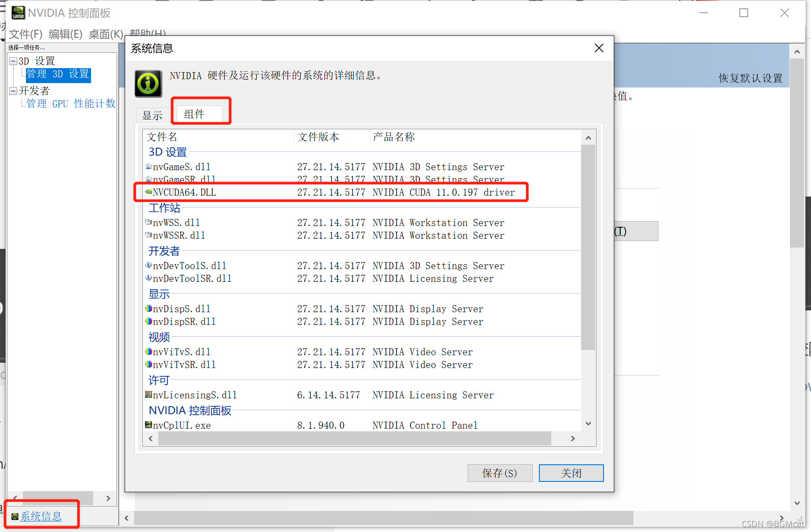Viewport: 811px width, 532px height.
Task: Select 管理 GPU 性能计数 tree item
Action: click(x=71, y=104)
